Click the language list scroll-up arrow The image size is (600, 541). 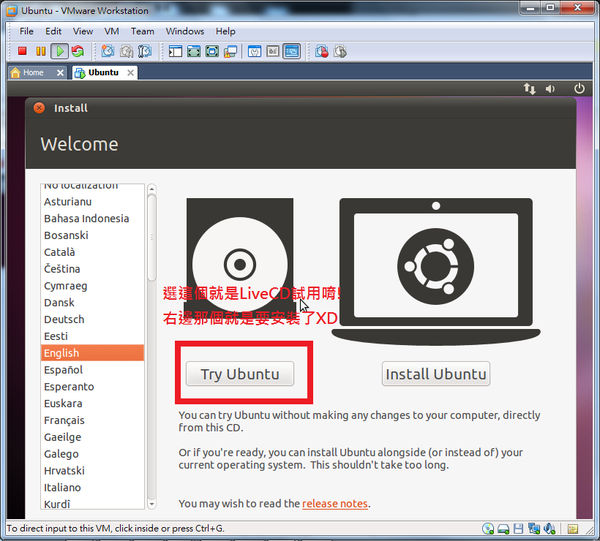[152, 189]
